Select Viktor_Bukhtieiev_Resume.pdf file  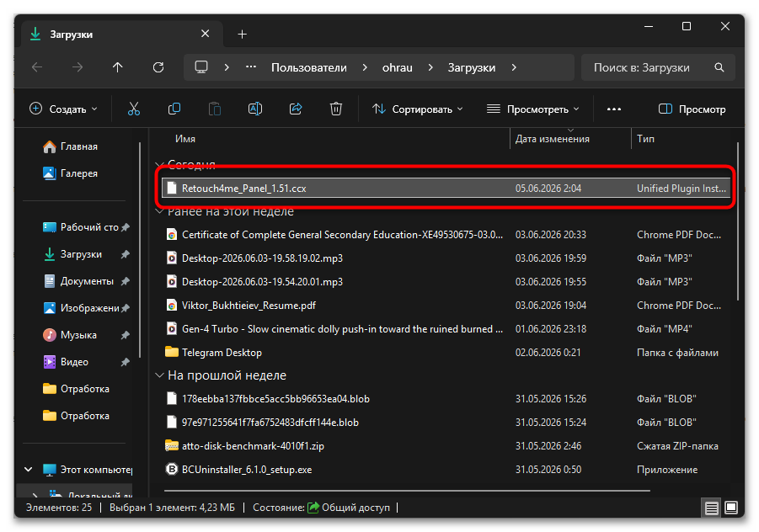(x=446, y=306)
